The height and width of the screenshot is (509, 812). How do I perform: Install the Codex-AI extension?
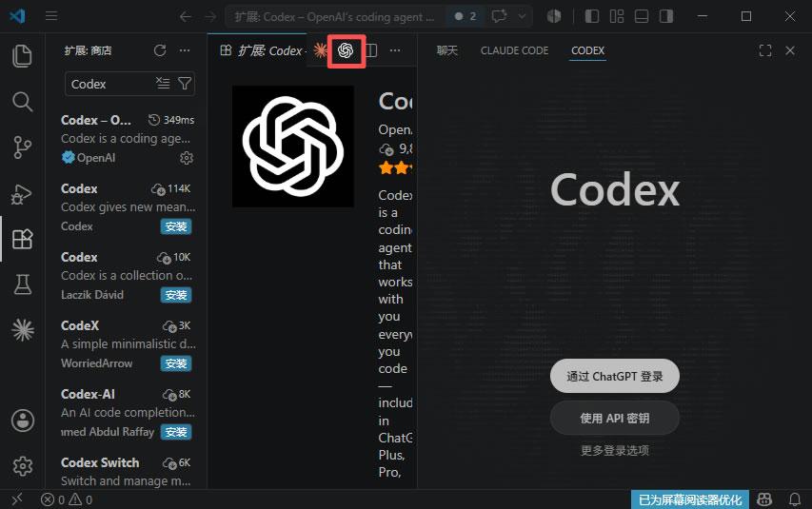(x=176, y=432)
